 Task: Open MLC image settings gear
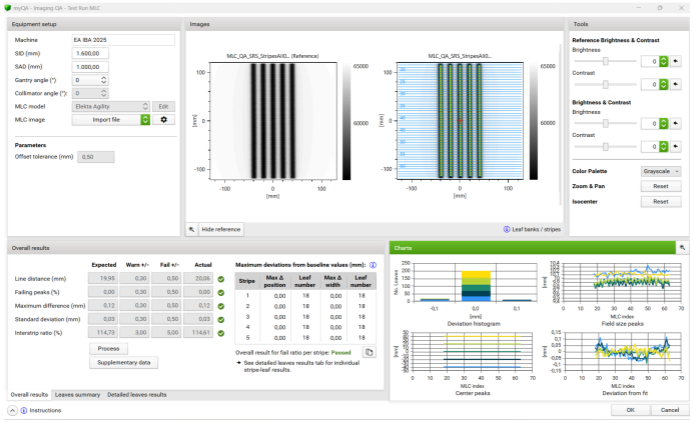(x=164, y=119)
